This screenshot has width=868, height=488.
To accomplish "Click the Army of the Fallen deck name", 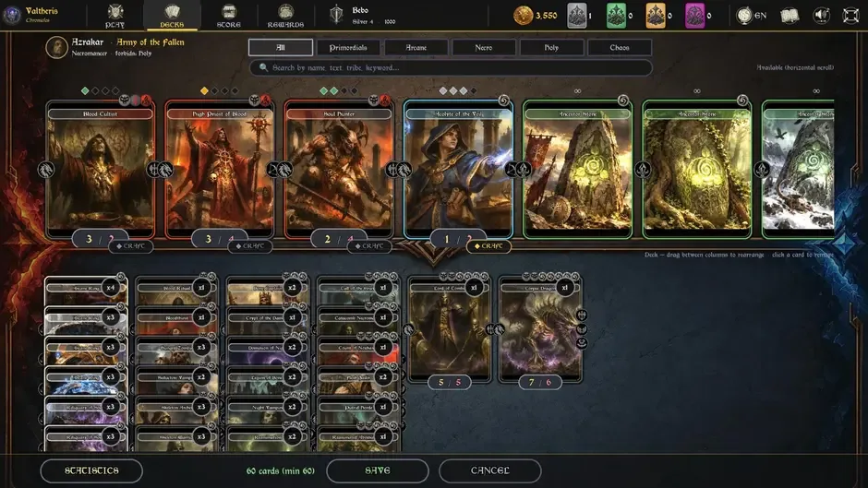I will pyautogui.click(x=150, y=42).
